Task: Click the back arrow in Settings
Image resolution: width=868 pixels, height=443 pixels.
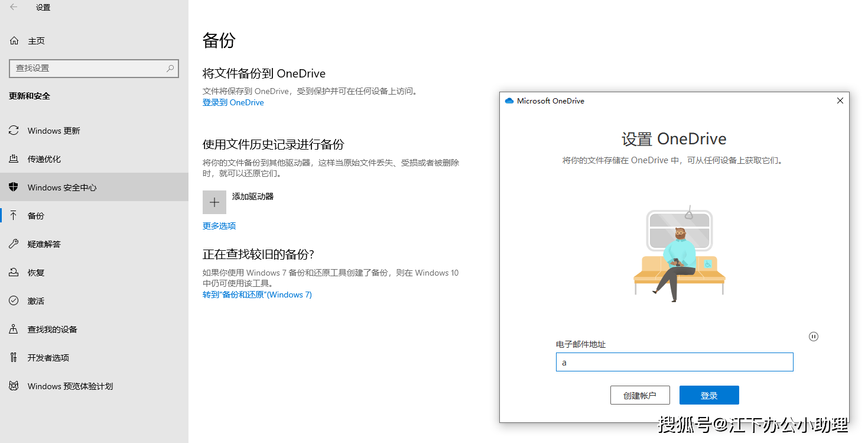Action: (14, 7)
